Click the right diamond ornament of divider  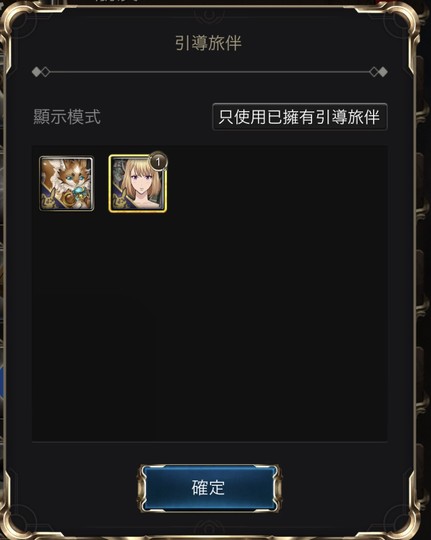click(379, 72)
